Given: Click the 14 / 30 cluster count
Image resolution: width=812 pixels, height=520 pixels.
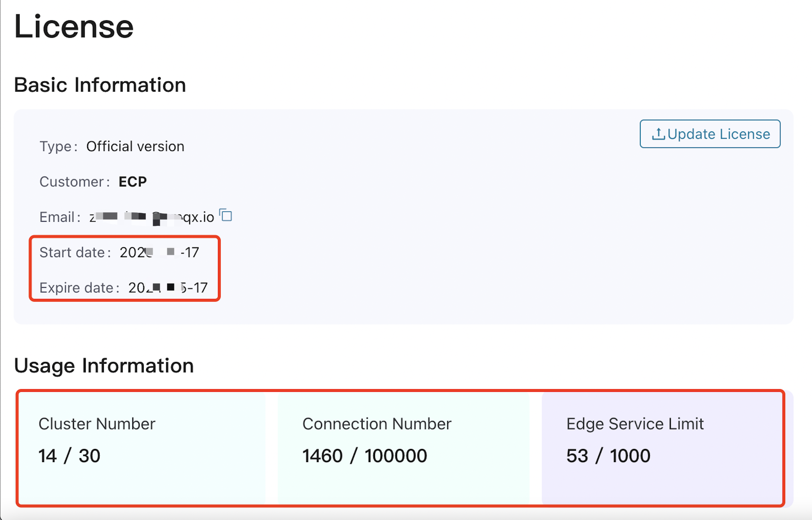Looking at the screenshot, I should pos(69,456).
